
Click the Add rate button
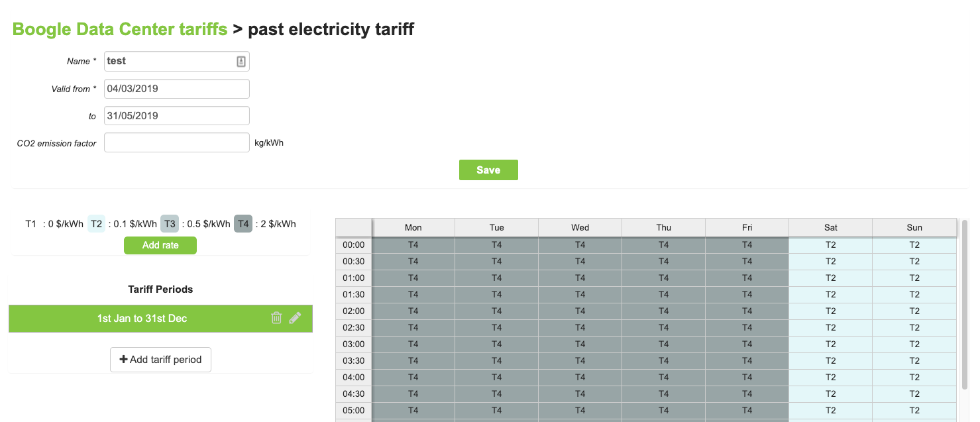[x=160, y=245]
